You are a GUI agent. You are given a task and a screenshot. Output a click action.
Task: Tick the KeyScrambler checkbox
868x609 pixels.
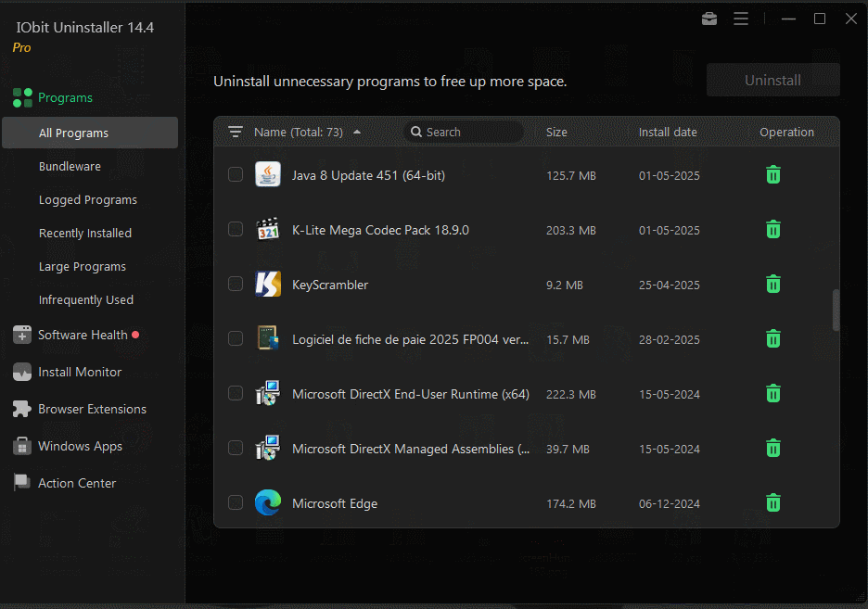pyautogui.click(x=236, y=284)
